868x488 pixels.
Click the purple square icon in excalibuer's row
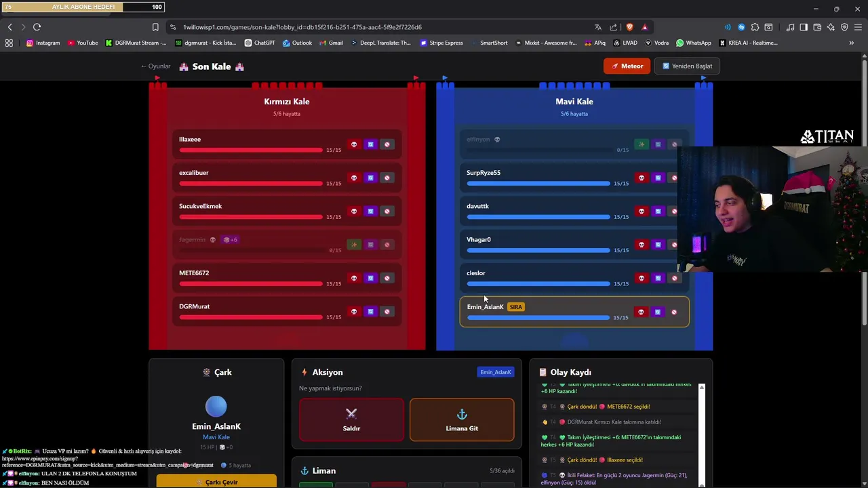pos(370,178)
